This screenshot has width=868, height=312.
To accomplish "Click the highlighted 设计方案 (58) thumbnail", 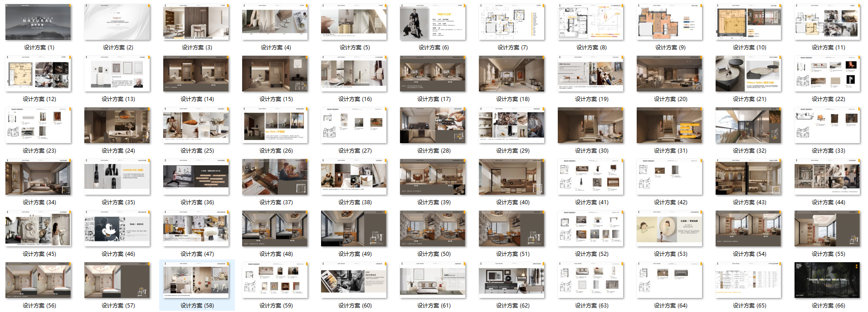I will tap(196, 280).
